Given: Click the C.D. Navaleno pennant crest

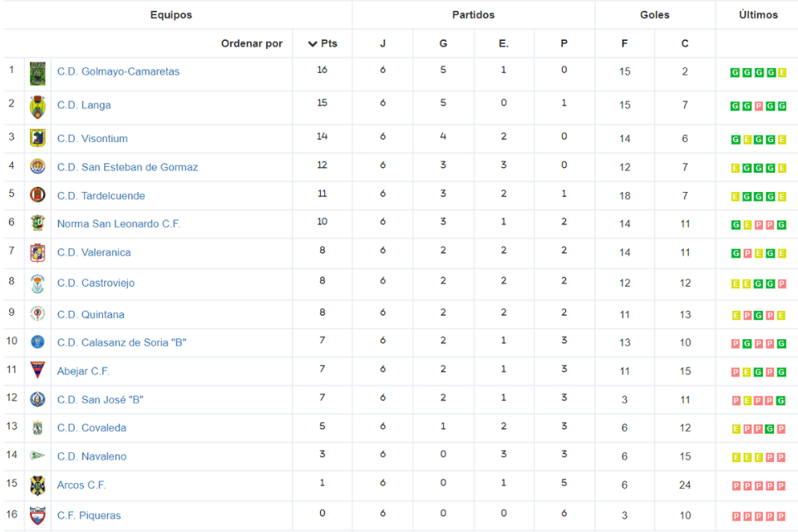Looking at the screenshot, I should coord(37,456).
